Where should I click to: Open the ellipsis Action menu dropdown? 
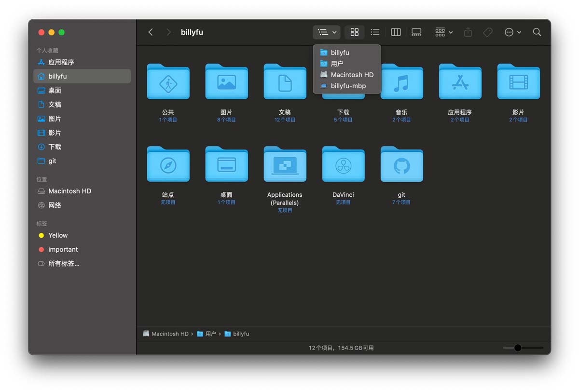513,32
